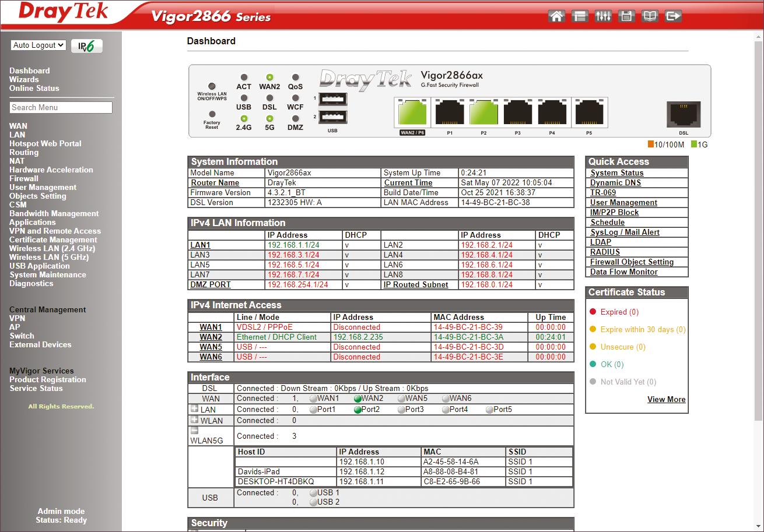Screen dimensions: 764x532
Task: Open the WAN6 link in Internet Access
Action: click(211, 357)
